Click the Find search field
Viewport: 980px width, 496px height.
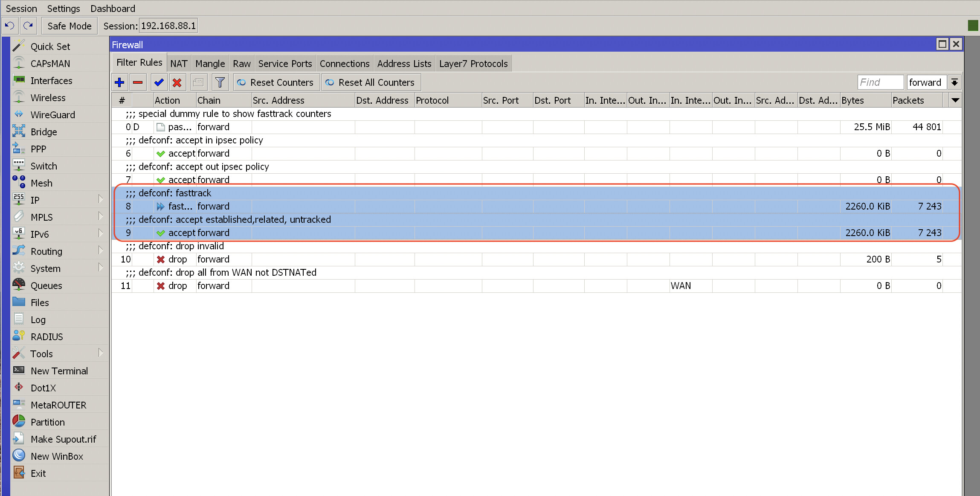point(880,82)
